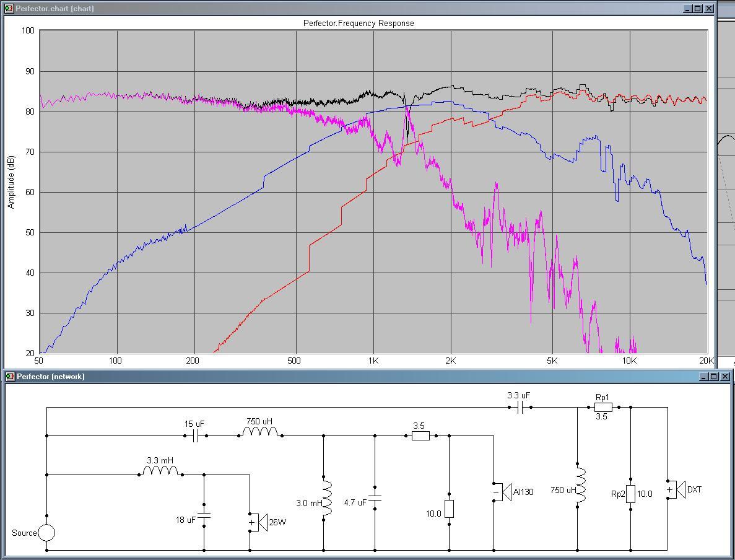Click the Rp1 resistor component

tap(603, 407)
